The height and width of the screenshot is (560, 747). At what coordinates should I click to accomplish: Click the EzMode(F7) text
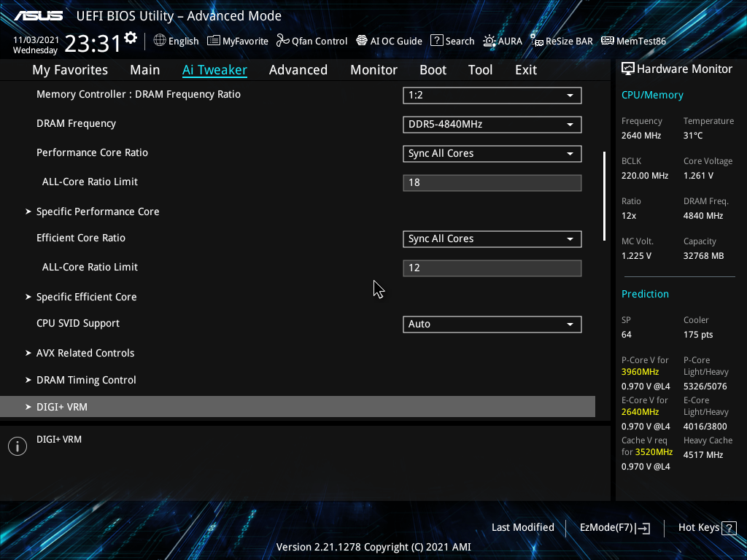[606, 528]
